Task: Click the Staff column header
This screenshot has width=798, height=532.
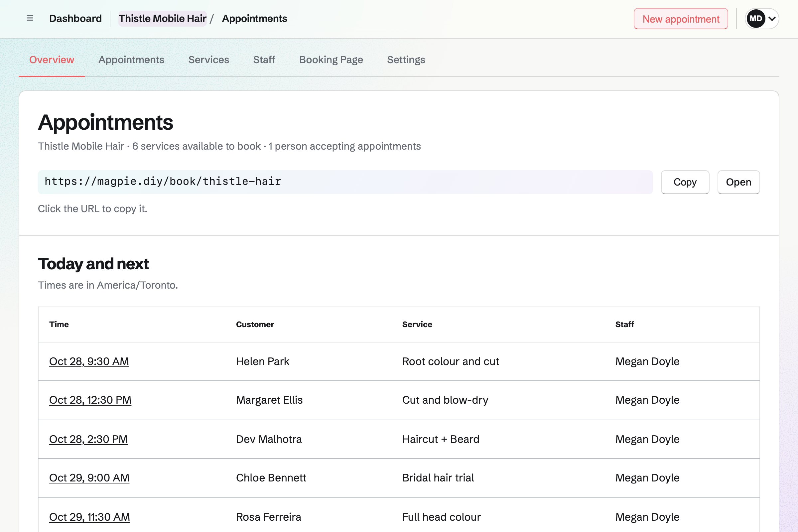Action: (625, 325)
